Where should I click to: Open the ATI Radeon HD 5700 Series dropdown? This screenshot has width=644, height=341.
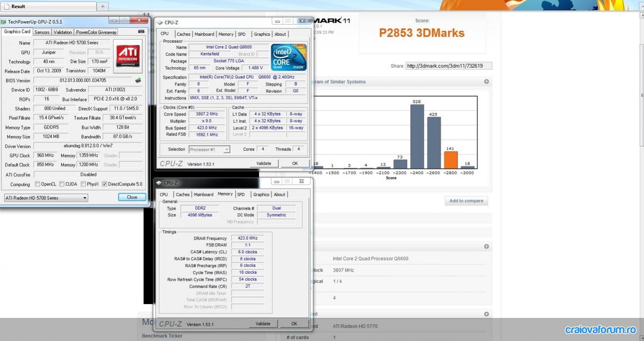tap(46, 198)
